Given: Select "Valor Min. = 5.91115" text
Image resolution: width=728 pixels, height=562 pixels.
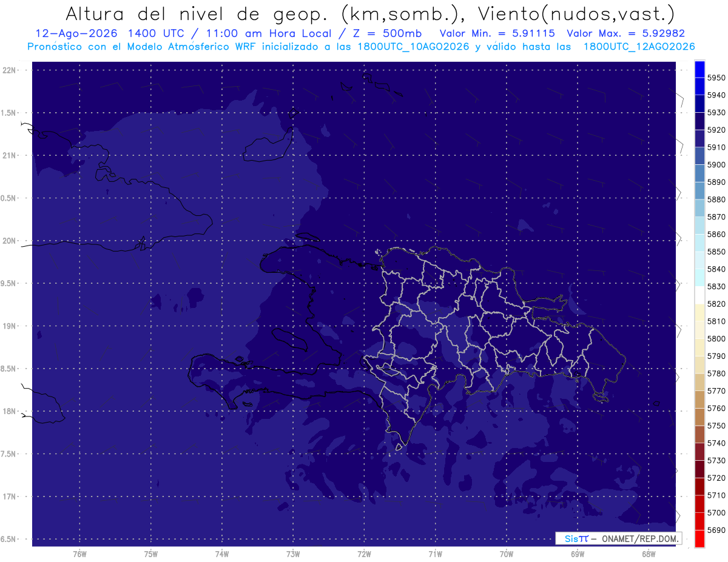Looking at the screenshot, I should [x=497, y=34].
